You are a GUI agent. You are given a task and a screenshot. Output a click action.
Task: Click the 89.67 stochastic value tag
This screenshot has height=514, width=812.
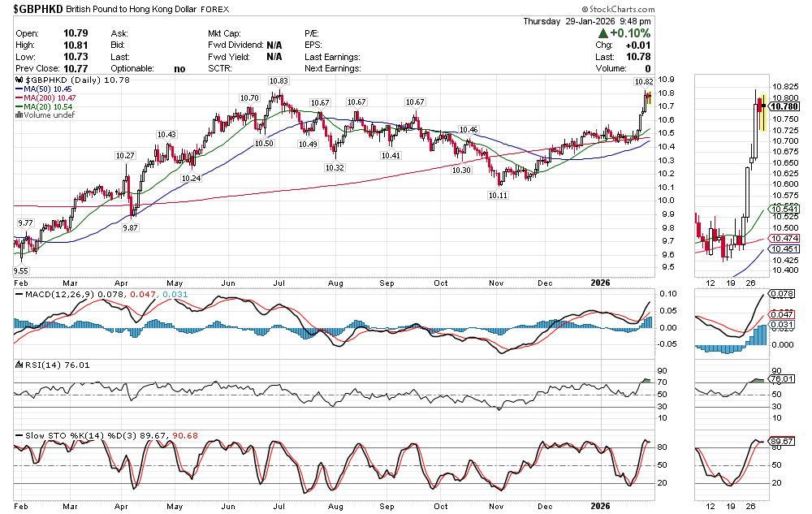point(782,441)
